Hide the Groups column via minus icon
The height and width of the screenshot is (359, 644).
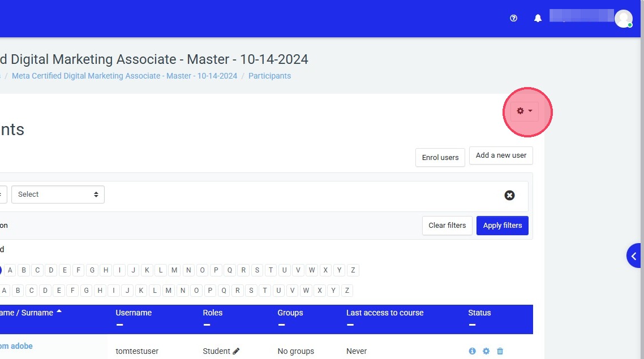281,325
